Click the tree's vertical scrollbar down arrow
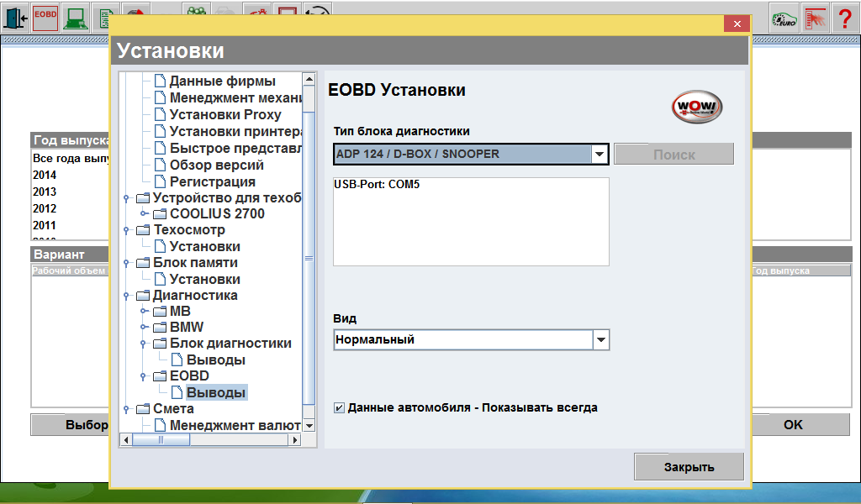Screen dimensions: 861x504 coord(309,426)
